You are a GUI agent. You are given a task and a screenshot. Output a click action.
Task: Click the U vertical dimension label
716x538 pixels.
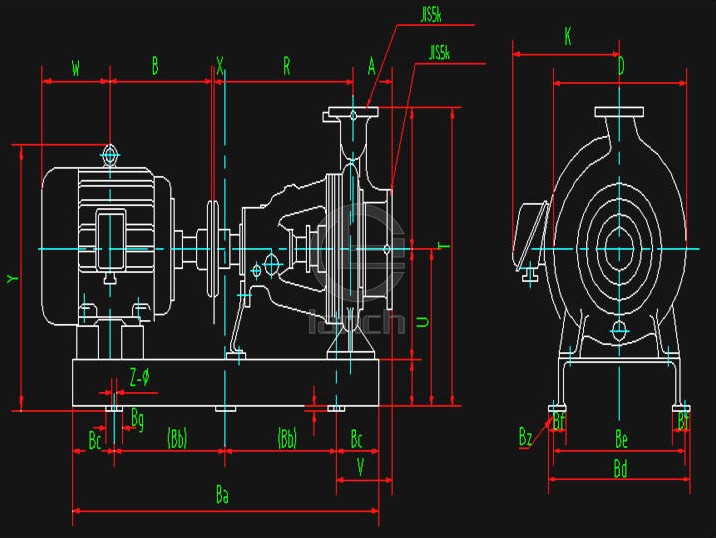coord(422,322)
